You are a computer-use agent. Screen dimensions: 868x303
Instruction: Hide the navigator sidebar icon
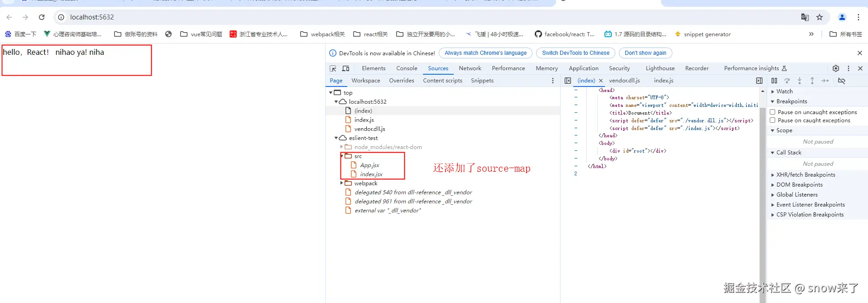click(x=568, y=81)
